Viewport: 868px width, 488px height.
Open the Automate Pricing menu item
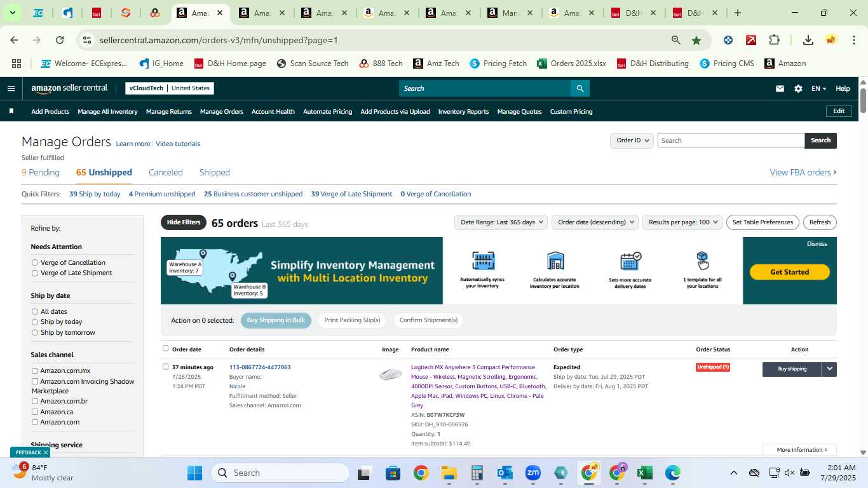coord(327,112)
